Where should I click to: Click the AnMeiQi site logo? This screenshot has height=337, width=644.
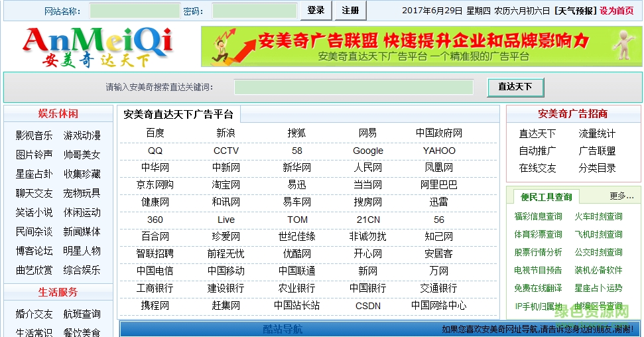tap(97, 46)
